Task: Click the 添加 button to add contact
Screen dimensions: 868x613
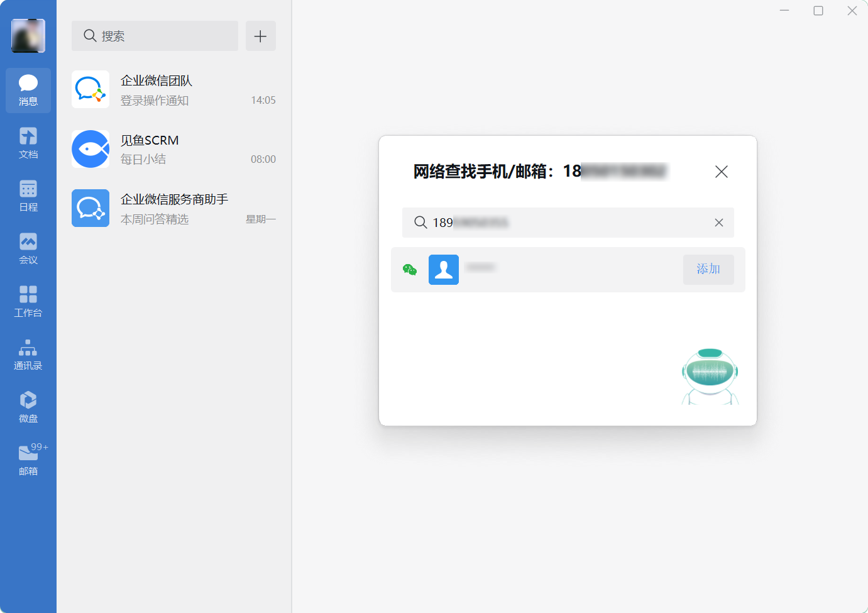Action: coord(708,269)
